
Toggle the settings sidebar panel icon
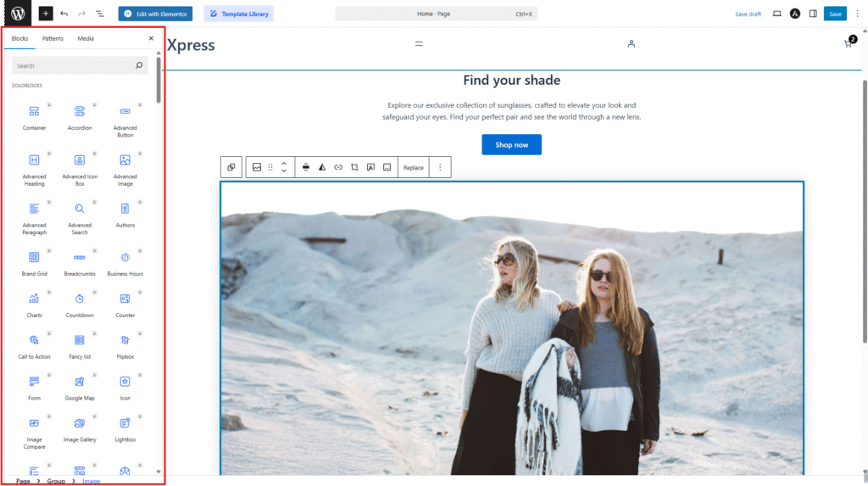(x=813, y=14)
